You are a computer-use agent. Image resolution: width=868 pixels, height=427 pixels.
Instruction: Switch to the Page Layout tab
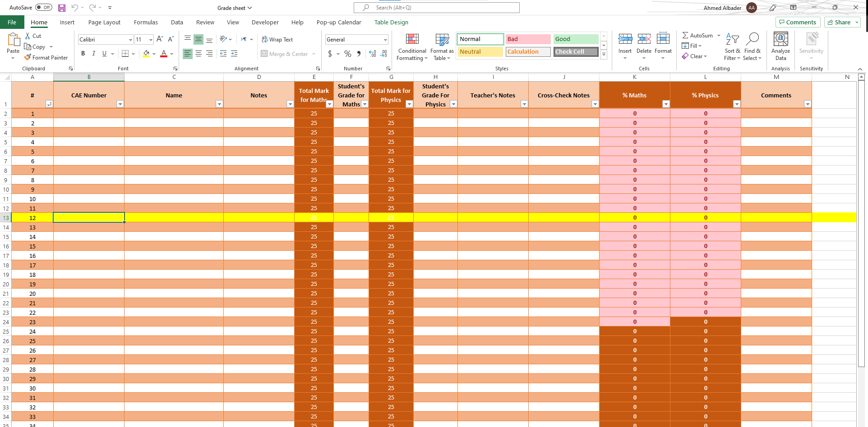104,22
